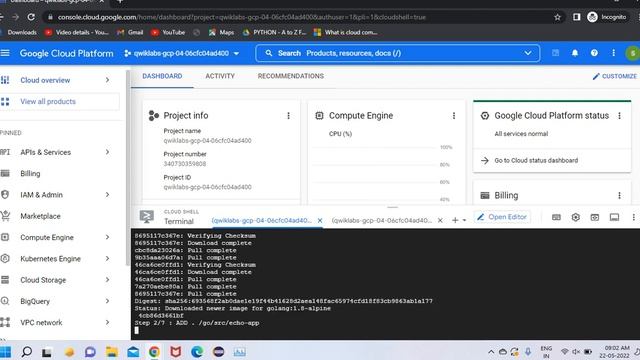Image resolution: width=640 pixels, height=360 pixels.
Task: Open the Gmail bookmark
Action: 130,33
